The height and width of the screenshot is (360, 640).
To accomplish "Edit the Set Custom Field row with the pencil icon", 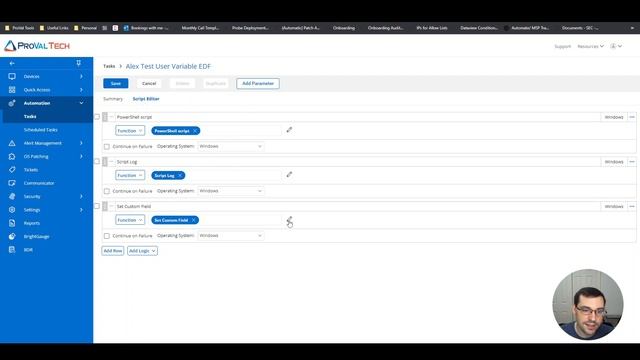I will pos(289,220).
